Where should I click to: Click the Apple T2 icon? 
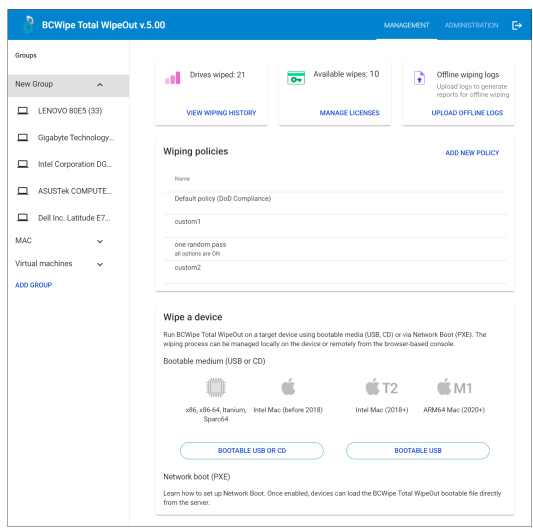381,387
